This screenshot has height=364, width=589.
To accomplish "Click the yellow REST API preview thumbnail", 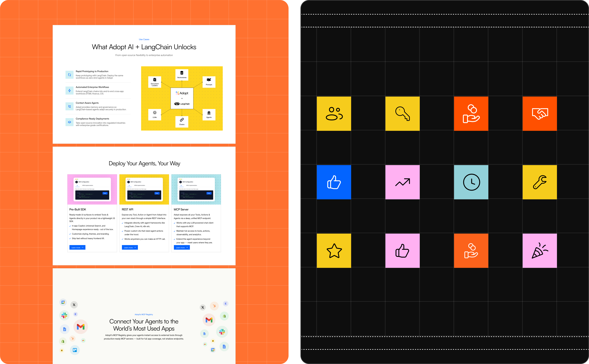I will coord(144,189).
